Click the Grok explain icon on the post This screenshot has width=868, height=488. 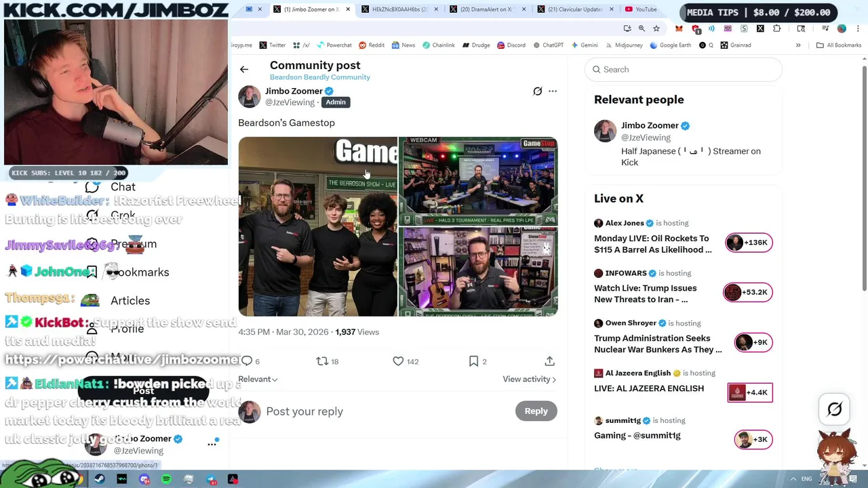(x=538, y=91)
